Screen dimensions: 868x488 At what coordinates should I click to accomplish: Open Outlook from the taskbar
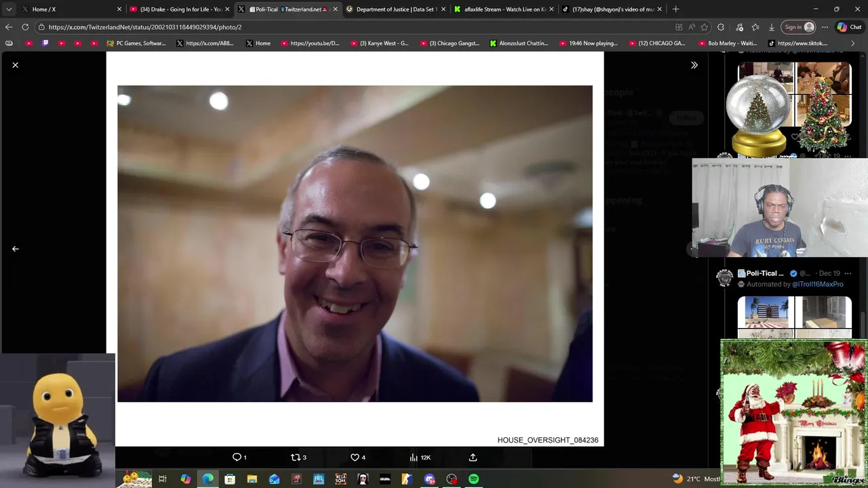[x=274, y=479]
